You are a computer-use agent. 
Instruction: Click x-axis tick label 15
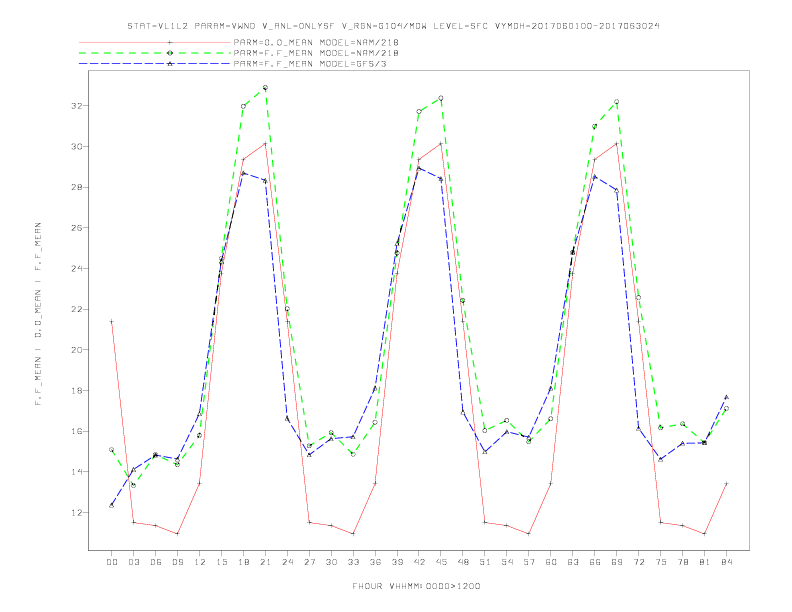[221, 562]
